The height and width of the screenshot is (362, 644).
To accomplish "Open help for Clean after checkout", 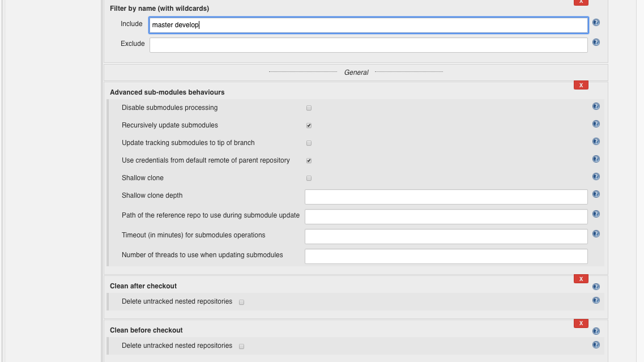I will tap(596, 287).
